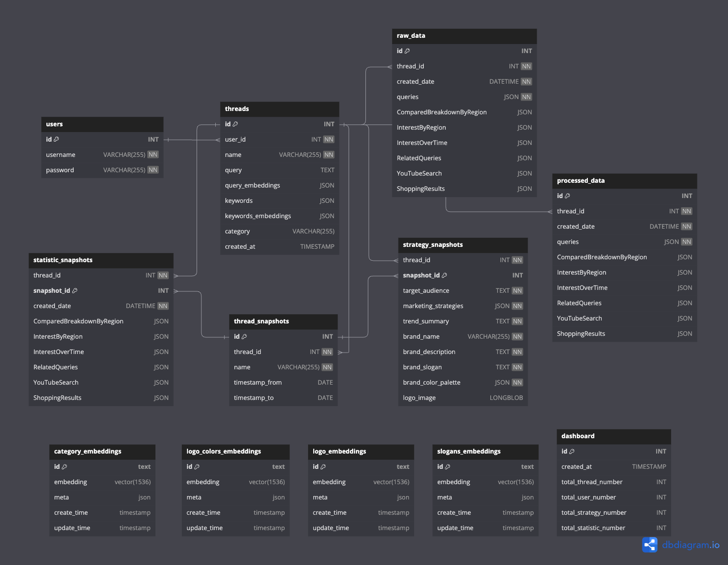Screen dimensions: 728x565
Task: Select the statistic_snapshots table header
Action: pos(101,260)
